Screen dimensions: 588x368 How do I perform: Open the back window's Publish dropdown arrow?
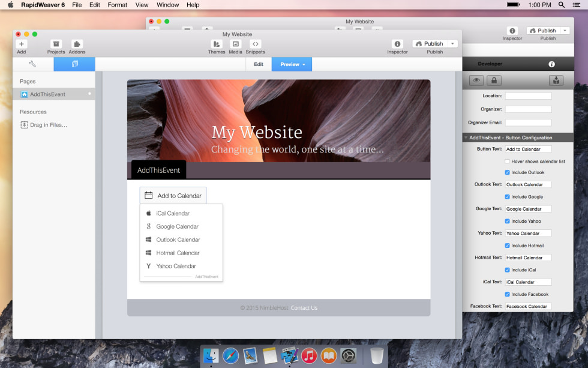coord(565,31)
